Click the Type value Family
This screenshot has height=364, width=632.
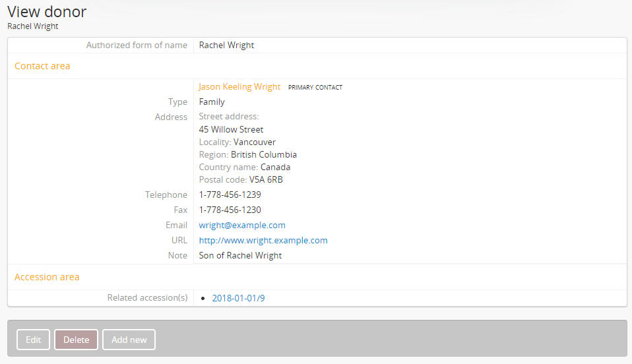tap(212, 102)
